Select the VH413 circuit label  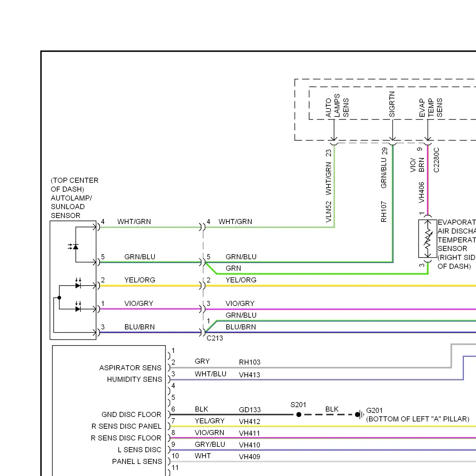click(x=249, y=375)
